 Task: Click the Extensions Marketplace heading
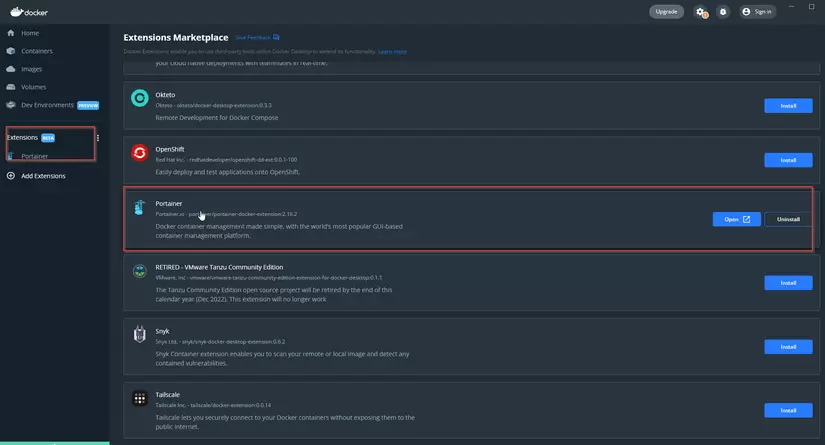(x=176, y=37)
